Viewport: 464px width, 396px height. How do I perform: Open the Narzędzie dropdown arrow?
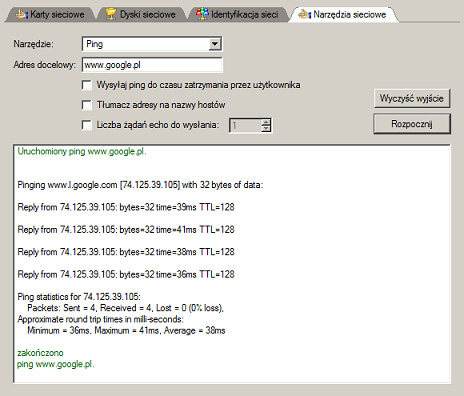tap(215, 44)
